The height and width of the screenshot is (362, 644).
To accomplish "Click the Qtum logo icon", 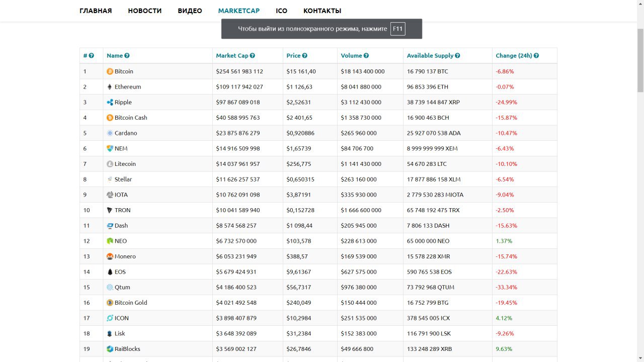I will click(x=110, y=287).
